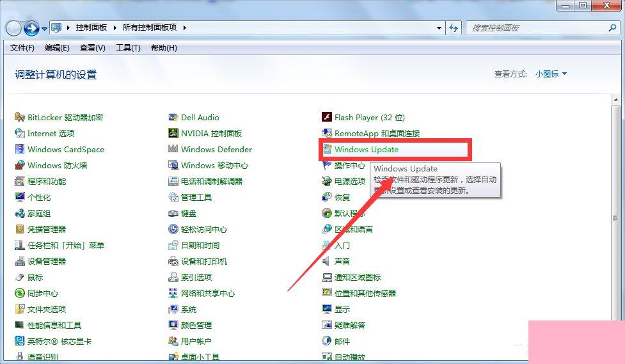Click the search magnifier icon
This screenshot has height=364, width=625.
pyautogui.click(x=612, y=28)
